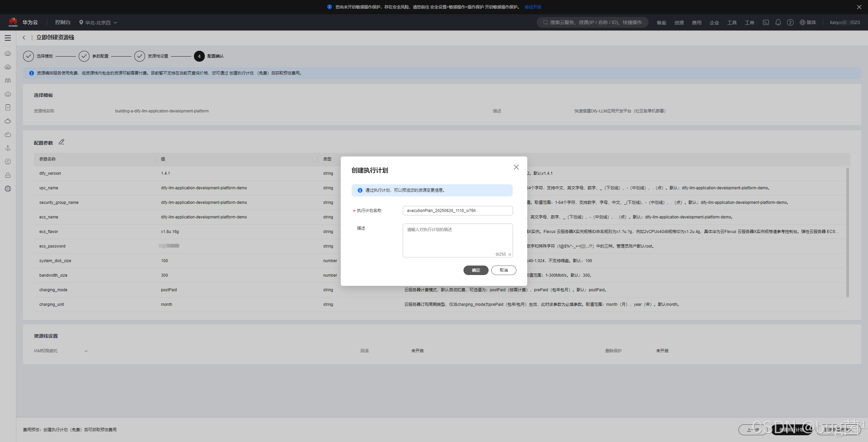Click the vpc_name parameter name cell
This screenshot has height=442, width=868.
[x=49, y=188]
